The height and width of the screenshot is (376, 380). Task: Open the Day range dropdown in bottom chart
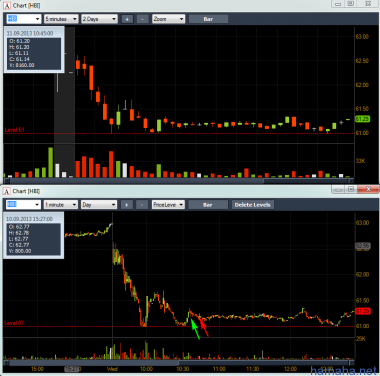[x=99, y=205]
